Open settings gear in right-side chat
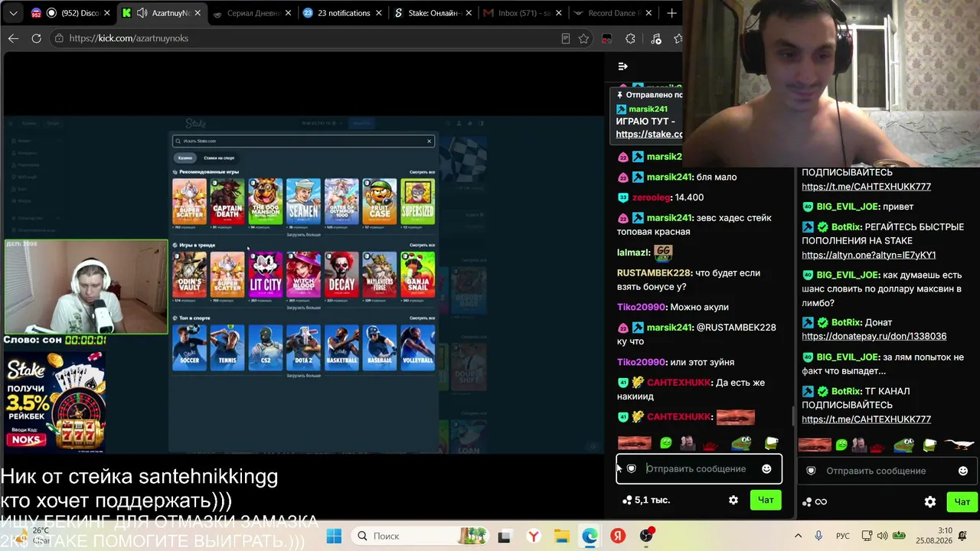Screen dimensions: 980x551 pos(930,502)
